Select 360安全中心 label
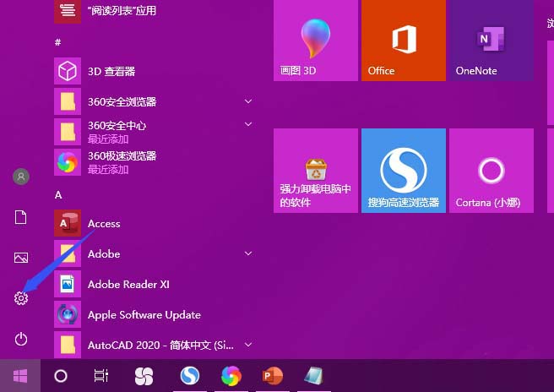554x392 pixels. click(117, 126)
